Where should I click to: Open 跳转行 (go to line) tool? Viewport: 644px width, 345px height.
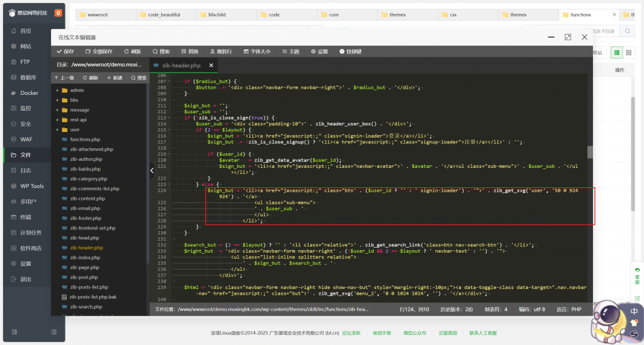(221, 52)
